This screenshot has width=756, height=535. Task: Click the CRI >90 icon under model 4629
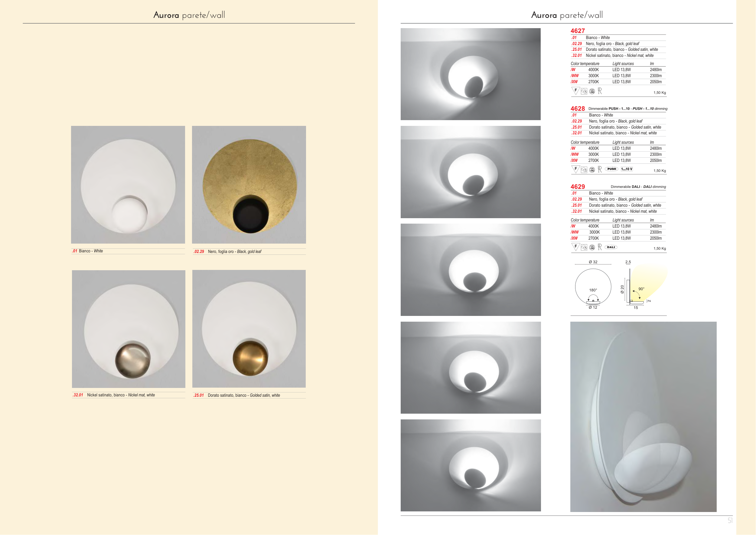click(592, 248)
